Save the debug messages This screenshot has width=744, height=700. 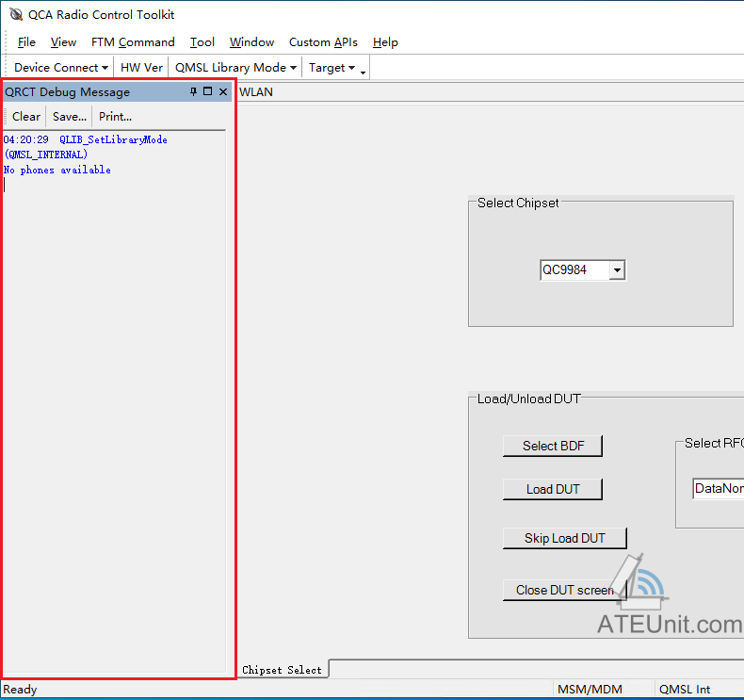tap(70, 116)
